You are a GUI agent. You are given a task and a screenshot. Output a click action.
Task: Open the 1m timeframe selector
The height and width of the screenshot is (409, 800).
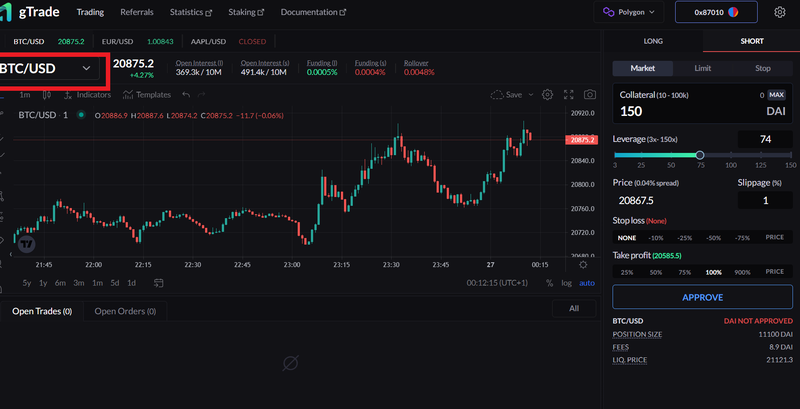(24, 95)
